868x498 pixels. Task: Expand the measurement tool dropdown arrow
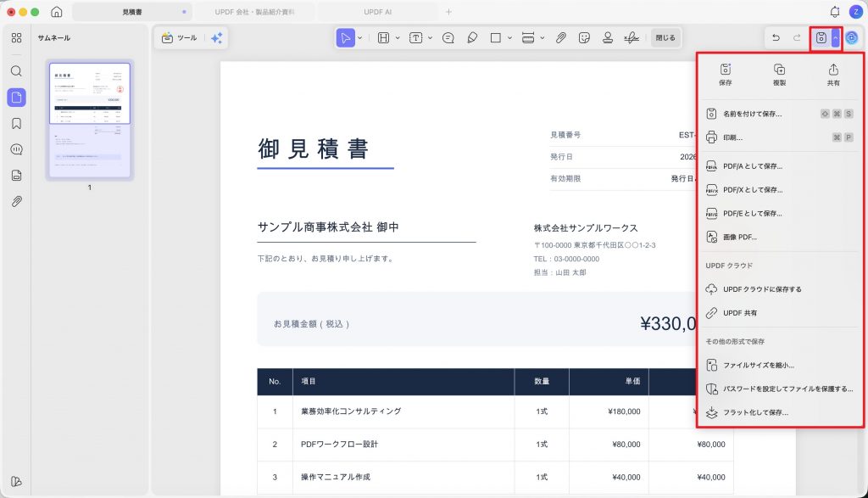tap(542, 37)
